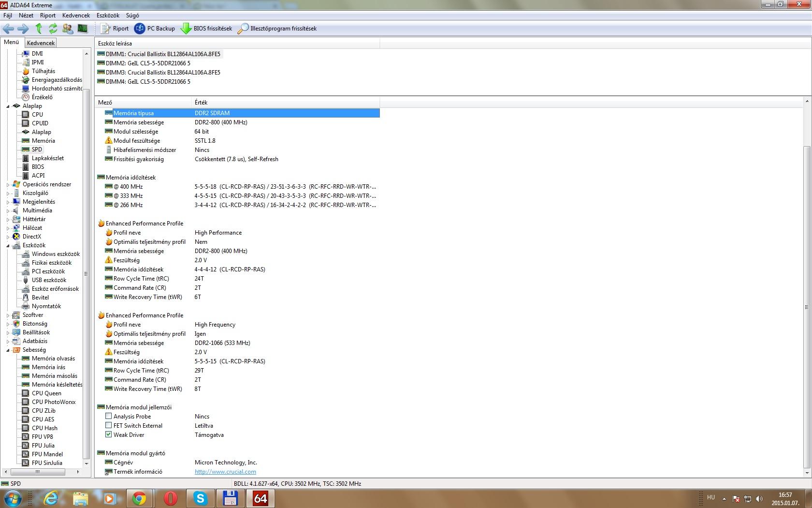Click the Forward arrow toolbar icon
The width and height of the screenshot is (812, 508).
pyautogui.click(x=23, y=29)
